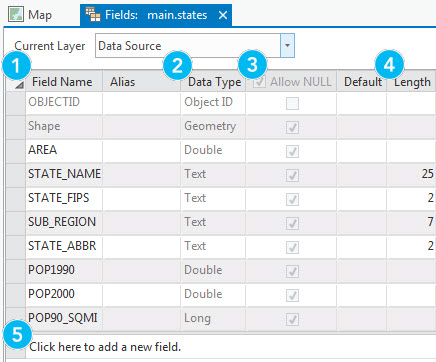The image size is (436, 362).
Task: Click the select-all corner triangle of table
Action: pyautogui.click(x=19, y=85)
